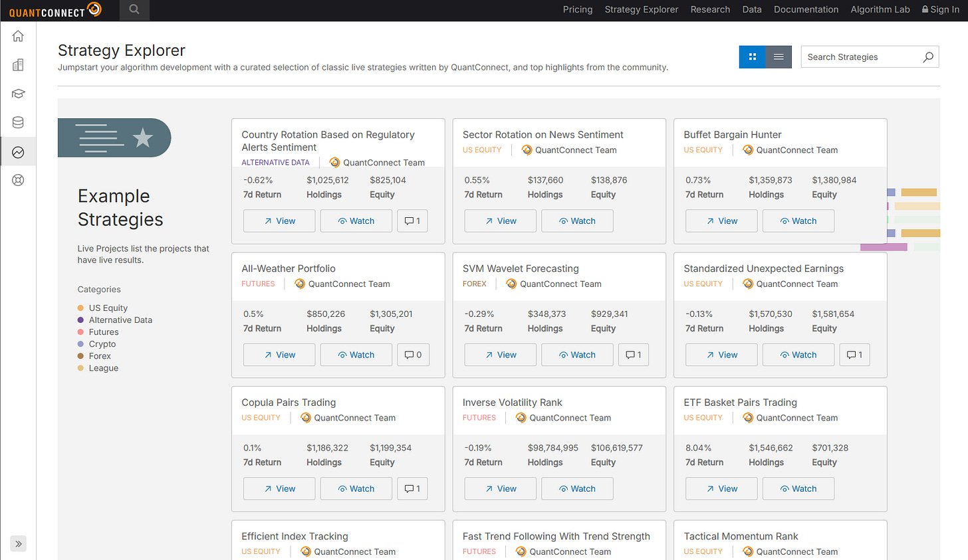Watch Inverse Volatility Rank strategy
This screenshot has width=968, height=560.
(577, 489)
